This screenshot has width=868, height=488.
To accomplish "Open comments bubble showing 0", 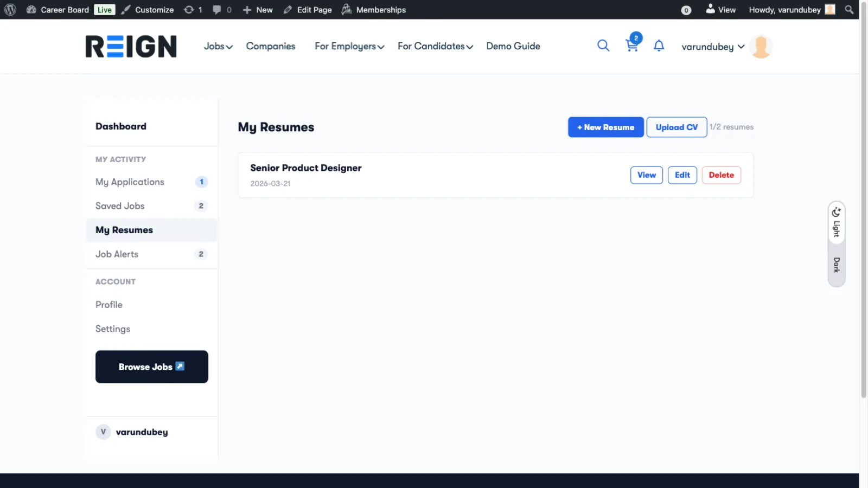I will pos(222,10).
